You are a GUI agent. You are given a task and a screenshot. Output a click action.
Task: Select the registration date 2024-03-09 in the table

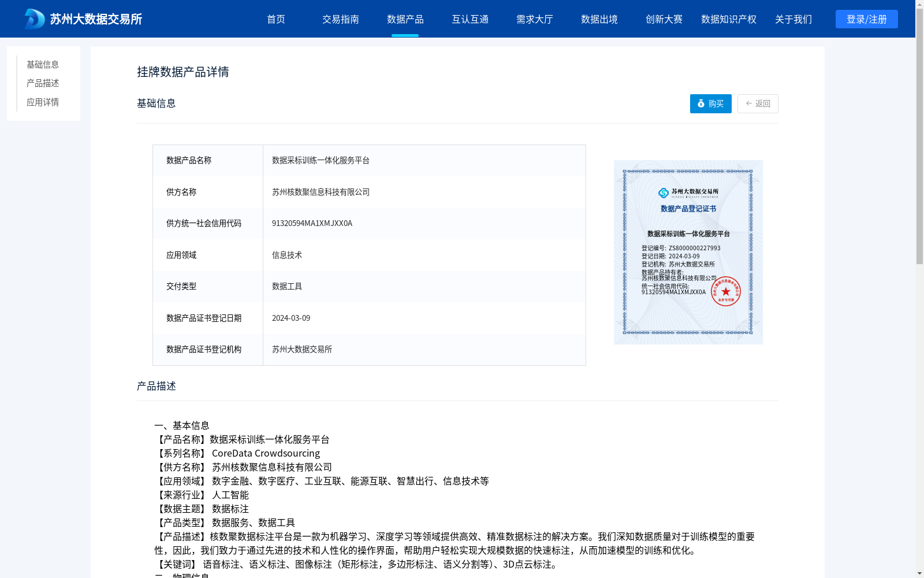[x=291, y=318]
